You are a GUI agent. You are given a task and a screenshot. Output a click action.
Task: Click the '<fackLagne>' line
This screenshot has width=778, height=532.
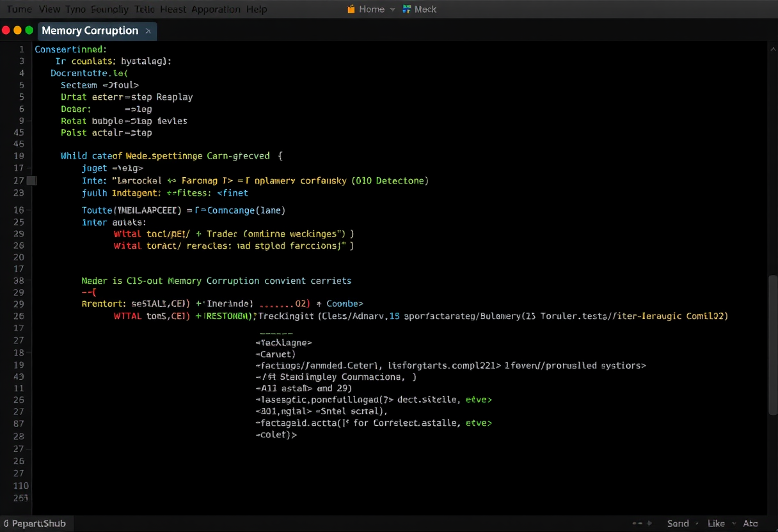click(x=283, y=343)
